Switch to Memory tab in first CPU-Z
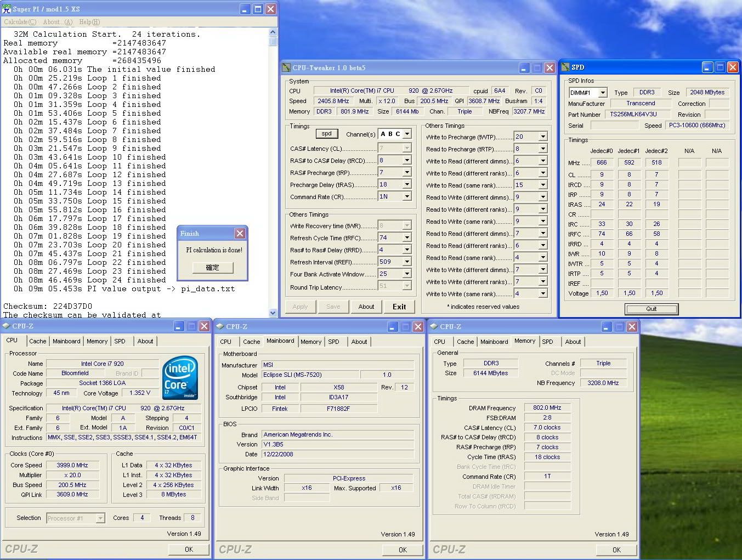 [97, 341]
